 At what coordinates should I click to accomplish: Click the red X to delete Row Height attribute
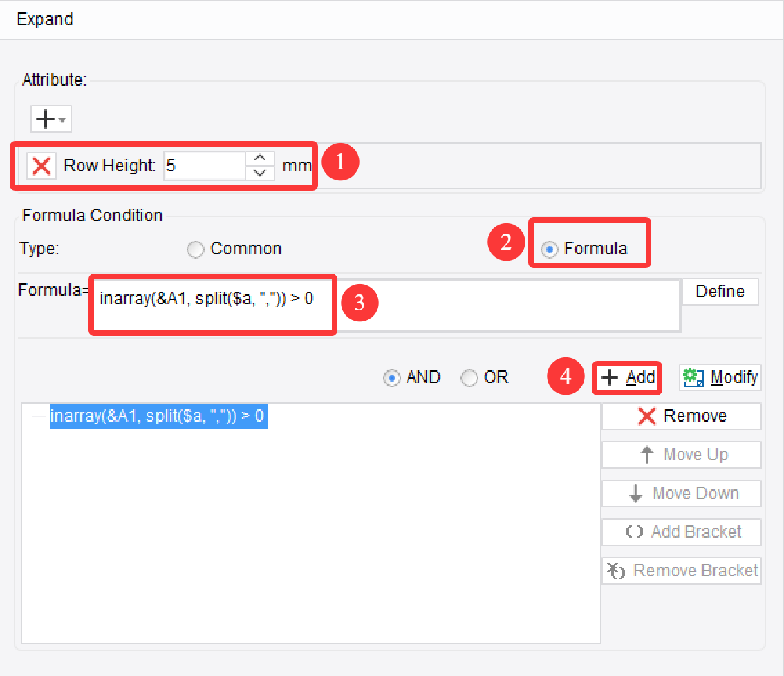(41, 165)
